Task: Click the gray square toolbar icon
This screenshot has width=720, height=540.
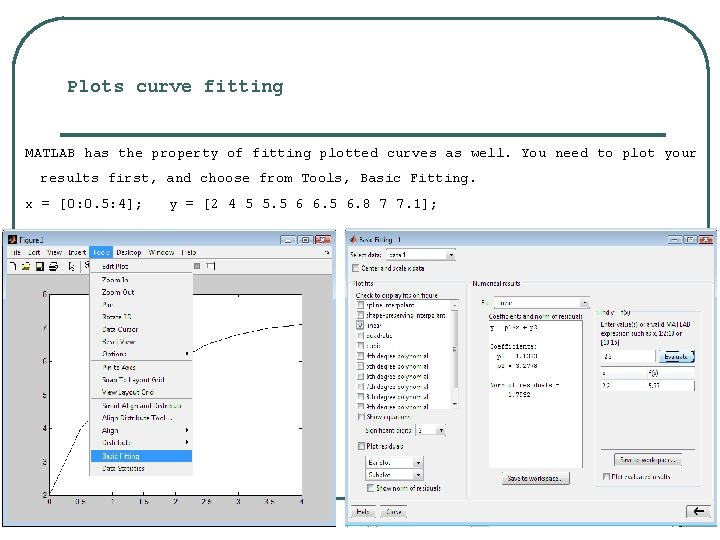Action: click(x=197, y=266)
